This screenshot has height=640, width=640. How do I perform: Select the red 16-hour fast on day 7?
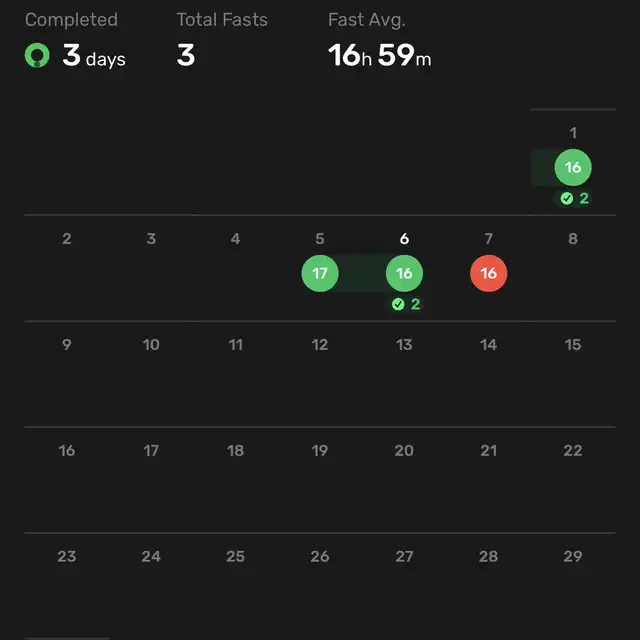489,273
